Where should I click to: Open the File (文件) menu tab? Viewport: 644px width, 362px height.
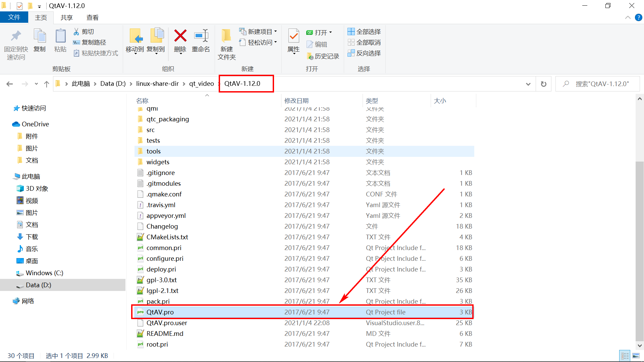pyautogui.click(x=14, y=17)
